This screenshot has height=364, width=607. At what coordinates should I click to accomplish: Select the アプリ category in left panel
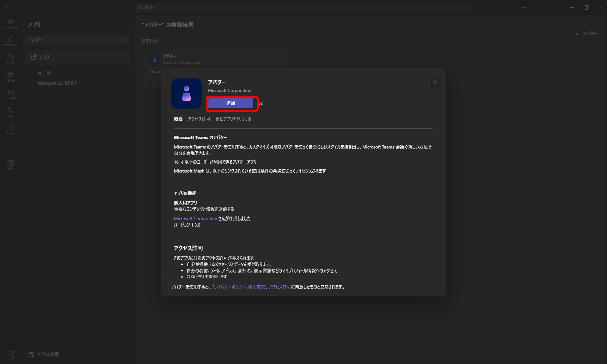pos(78,57)
